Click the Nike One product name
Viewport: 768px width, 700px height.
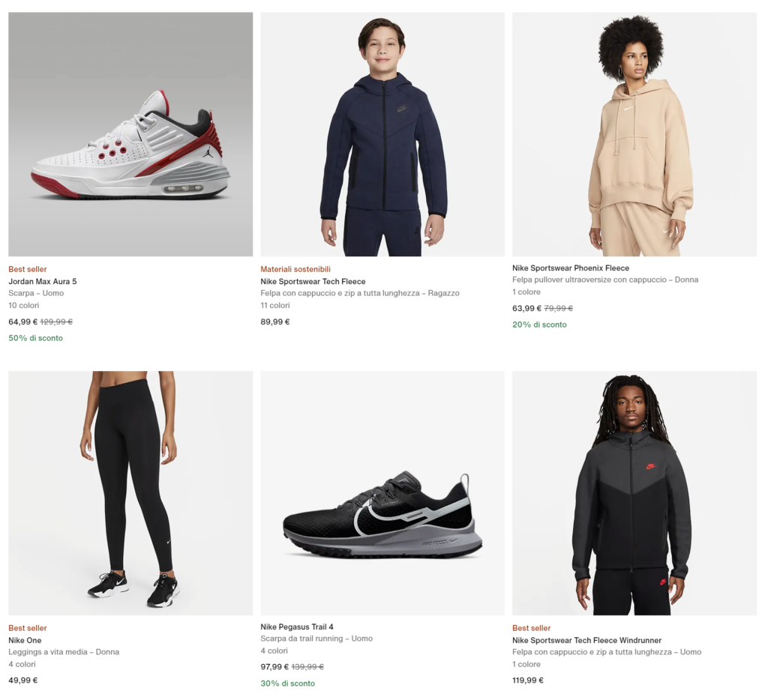point(25,641)
